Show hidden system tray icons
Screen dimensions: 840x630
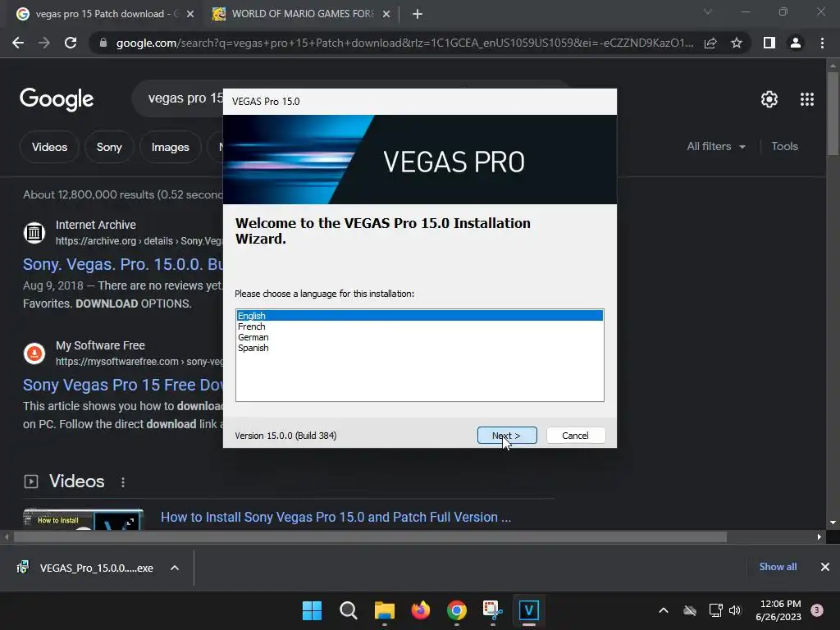pyautogui.click(x=663, y=610)
